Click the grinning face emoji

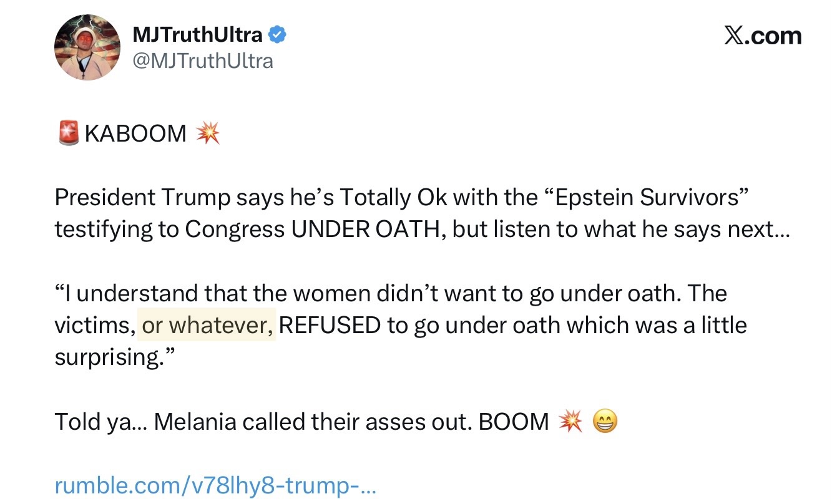604,422
